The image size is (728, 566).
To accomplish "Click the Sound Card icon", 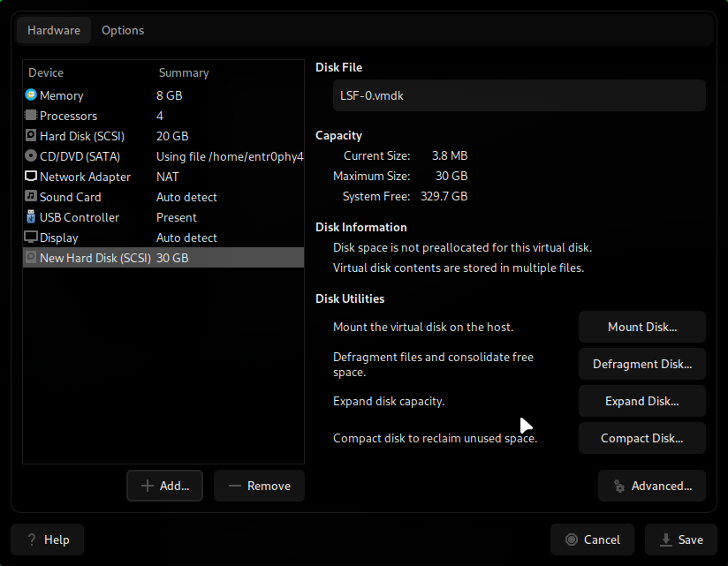I will [31, 197].
